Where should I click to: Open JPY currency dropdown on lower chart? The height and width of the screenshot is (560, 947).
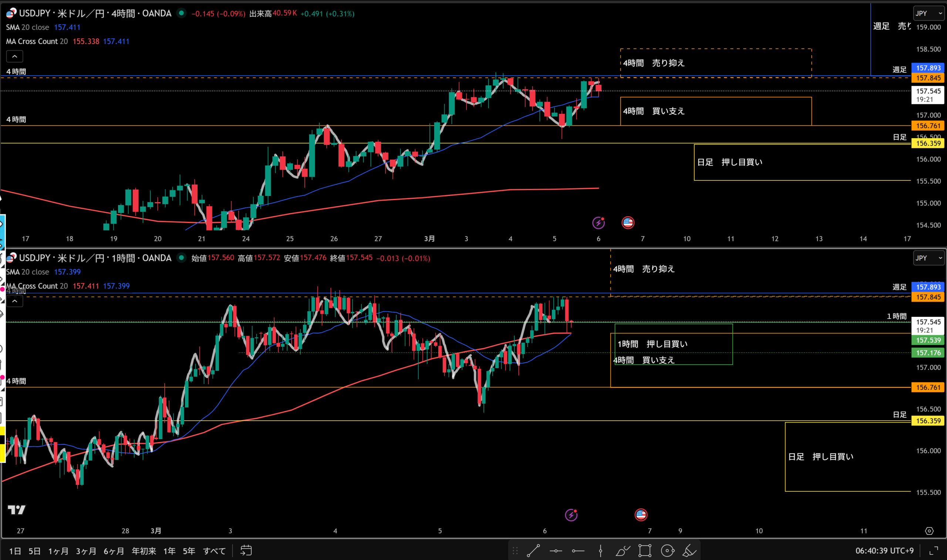pyautogui.click(x=929, y=258)
